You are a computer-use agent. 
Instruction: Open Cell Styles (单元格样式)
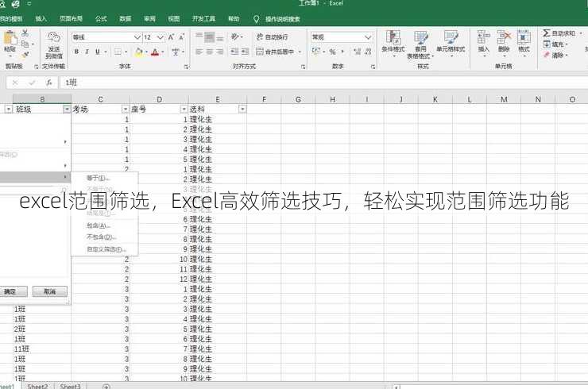[451, 44]
